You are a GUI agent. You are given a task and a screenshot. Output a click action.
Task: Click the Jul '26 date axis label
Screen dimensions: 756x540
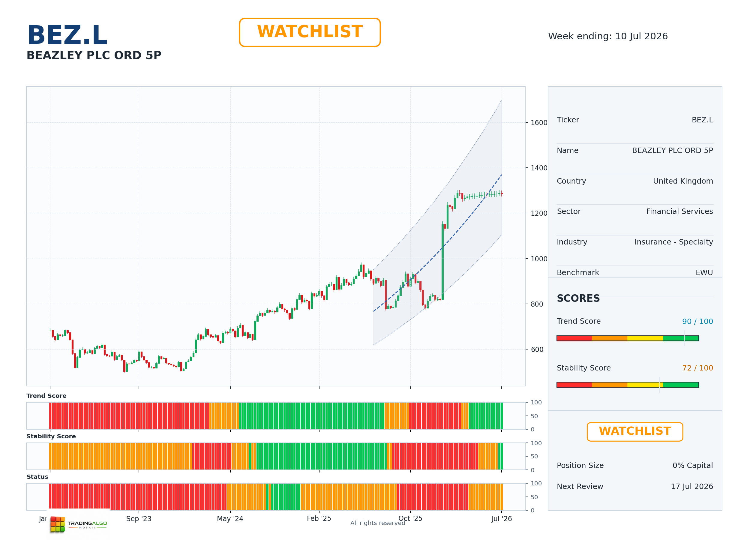tap(502, 519)
